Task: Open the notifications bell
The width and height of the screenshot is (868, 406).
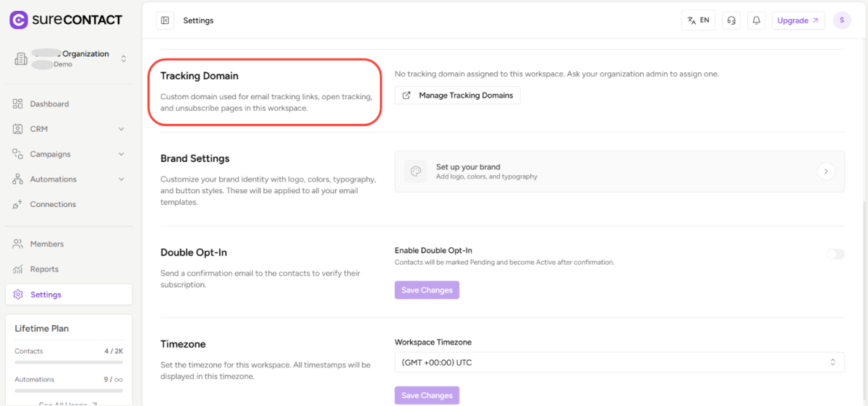Action: click(757, 20)
